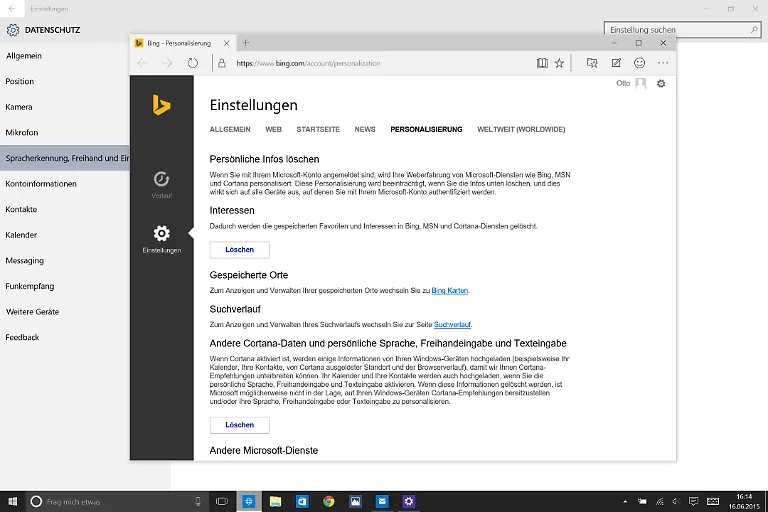The width and height of the screenshot is (768, 512).
Task: Click the browser refresh button
Action: [x=193, y=63]
